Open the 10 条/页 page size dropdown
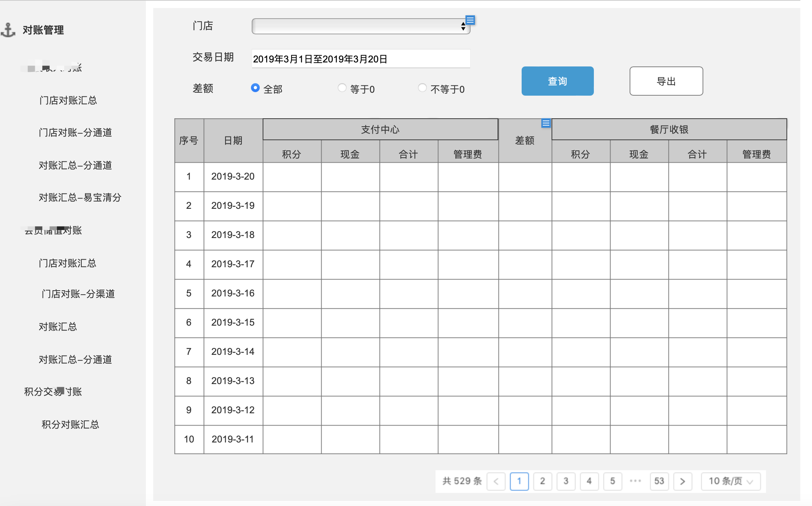 pos(731,481)
